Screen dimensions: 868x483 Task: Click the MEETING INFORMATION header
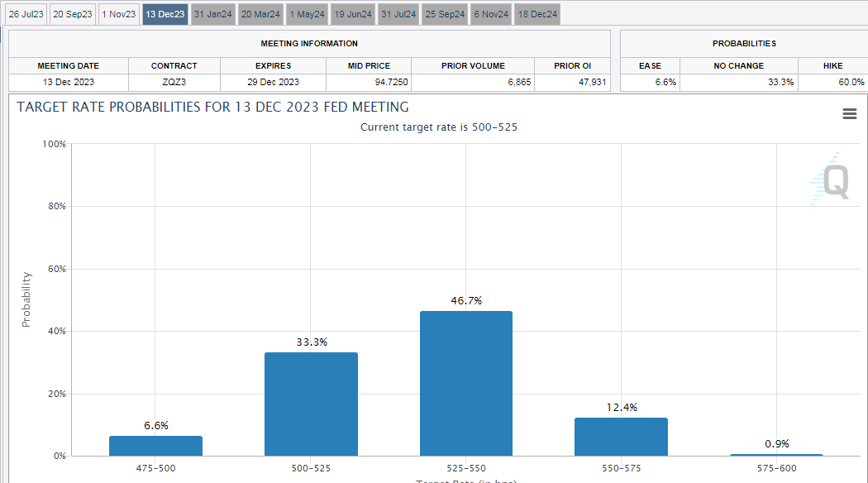click(x=309, y=43)
